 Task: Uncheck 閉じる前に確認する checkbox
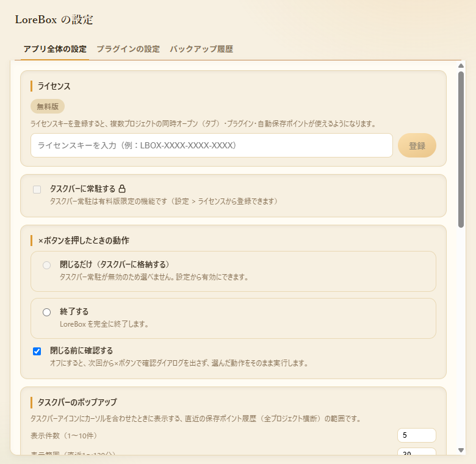coord(37,351)
